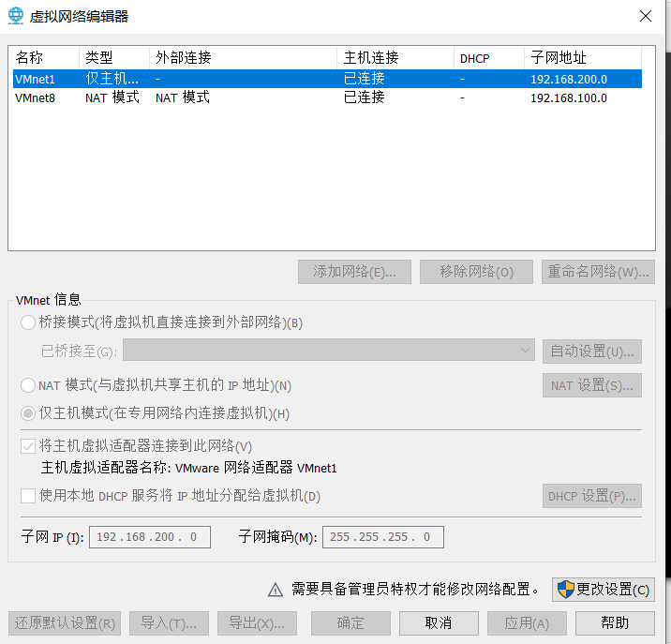The width and height of the screenshot is (671, 644).
Task: Close the 虚拟网络编辑器 window
Action: coord(646,16)
